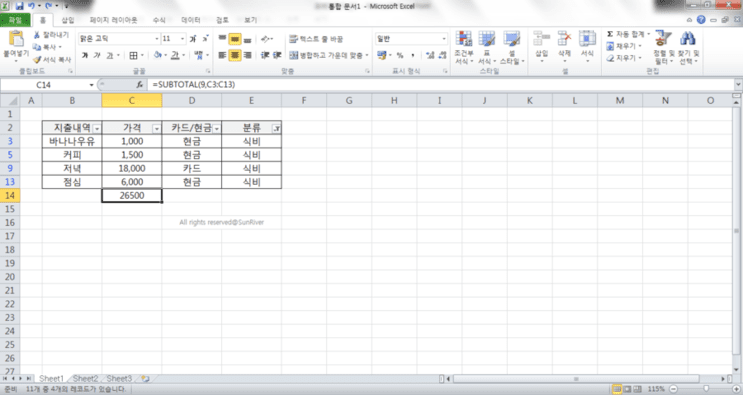
Task: Click the Paste (붙여넣기) clipboard icon
Action: pos(16,39)
